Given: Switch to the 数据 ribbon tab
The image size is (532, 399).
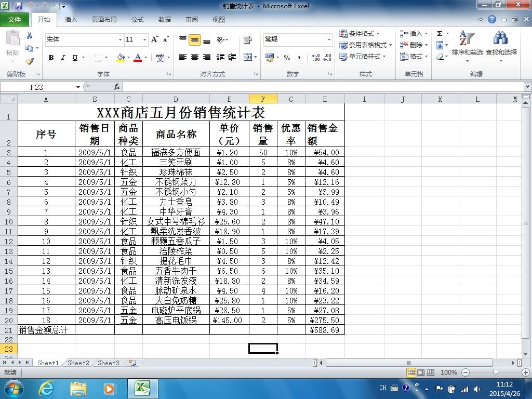Looking at the screenshot, I should [165, 19].
